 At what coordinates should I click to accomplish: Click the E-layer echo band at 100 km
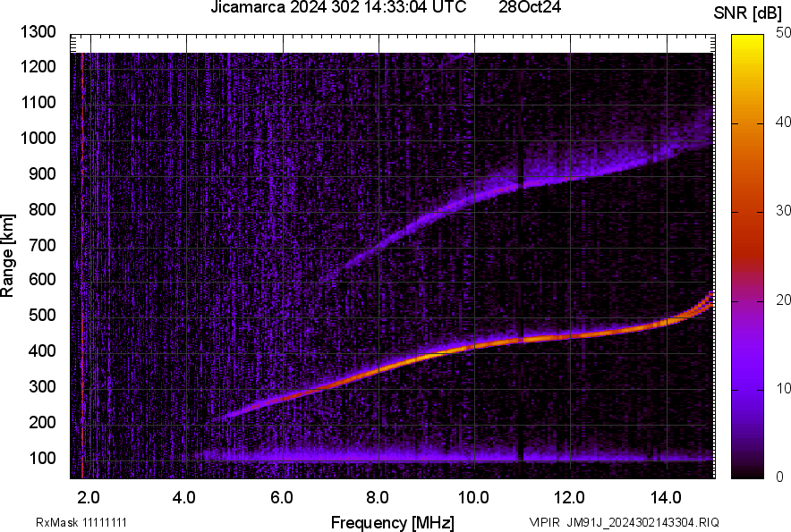[454, 458]
